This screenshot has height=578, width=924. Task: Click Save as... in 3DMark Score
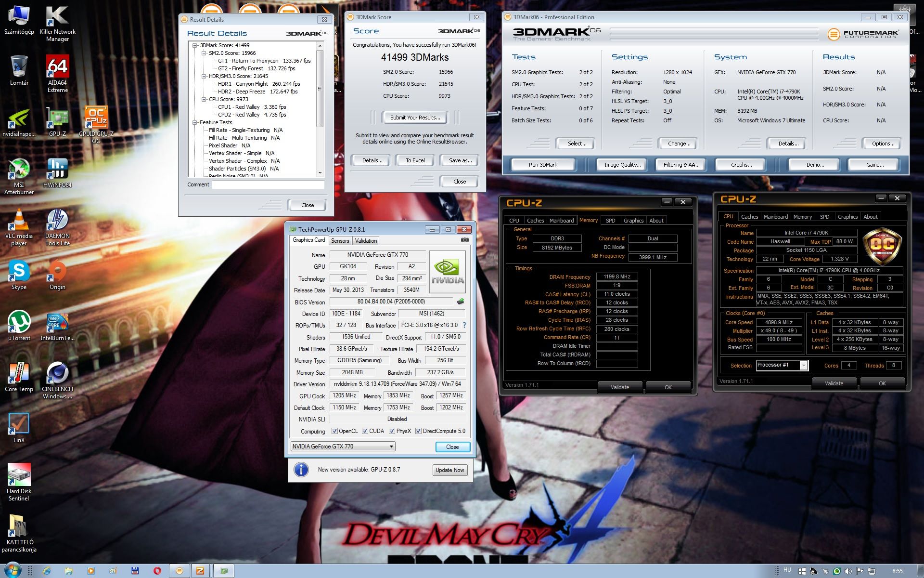tap(460, 160)
